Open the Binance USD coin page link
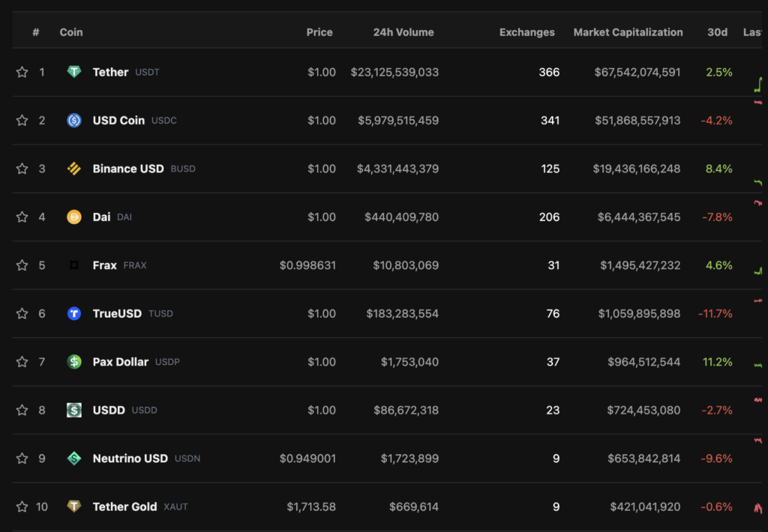This screenshot has height=532, width=768. (128, 169)
